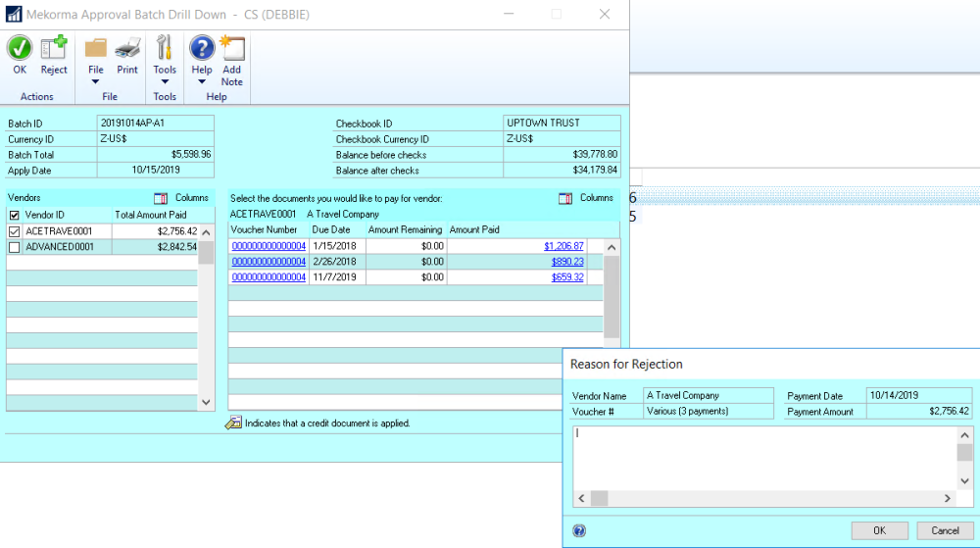Viewport: 980px width, 548px height.
Task: Cancel the Reason for Rejection dialog
Action: point(945,530)
